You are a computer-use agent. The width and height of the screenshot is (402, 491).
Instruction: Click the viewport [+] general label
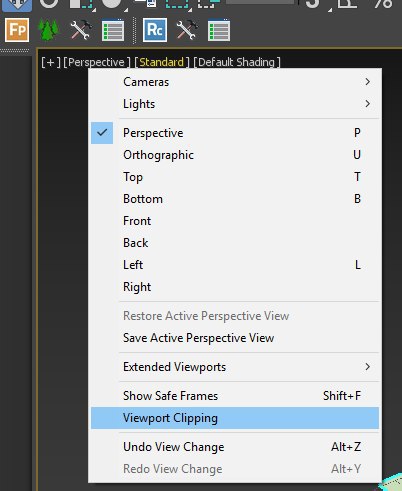pos(51,62)
